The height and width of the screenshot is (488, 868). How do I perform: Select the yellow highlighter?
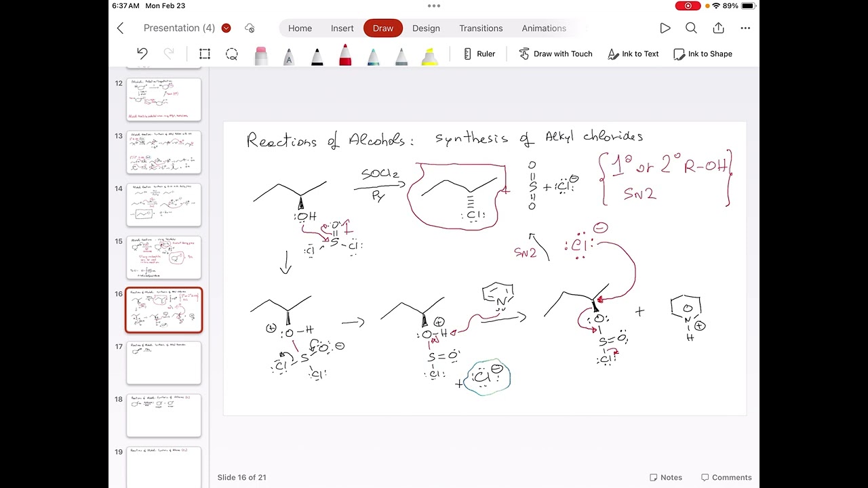click(429, 56)
